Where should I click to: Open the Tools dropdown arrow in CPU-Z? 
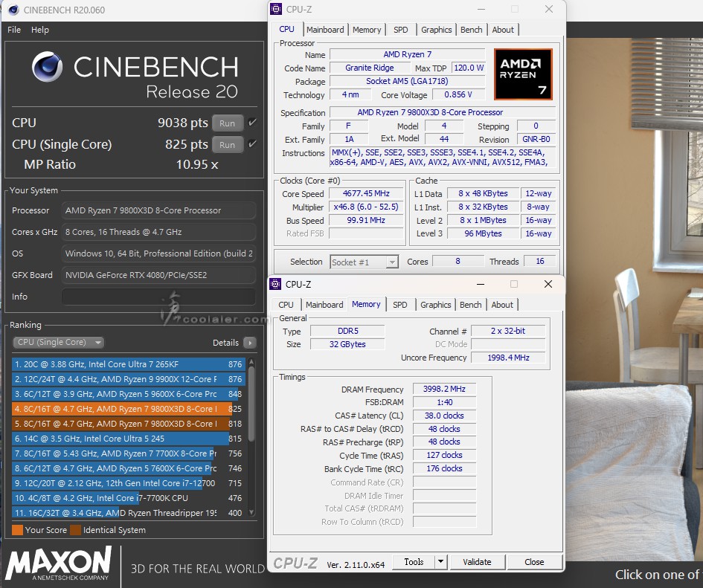point(440,561)
